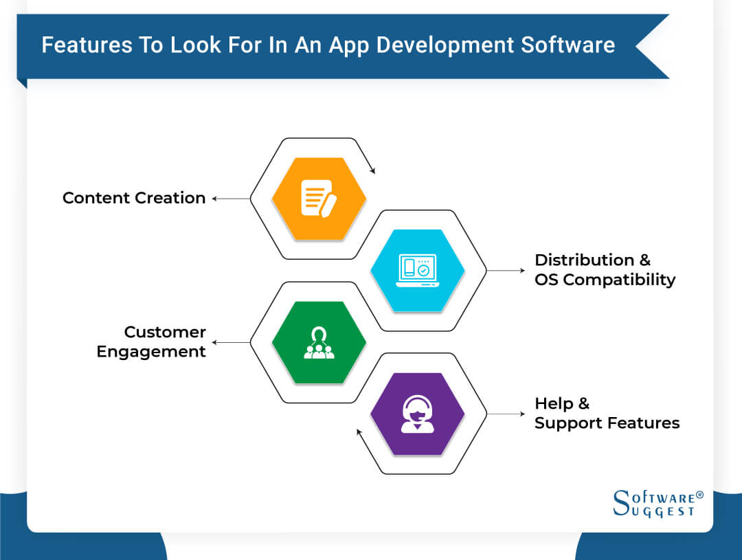Image resolution: width=742 pixels, height=560 pixels.
Task: Select the blue laptop-and-phone Distribution icon
Action: click(x=418, y=269)
